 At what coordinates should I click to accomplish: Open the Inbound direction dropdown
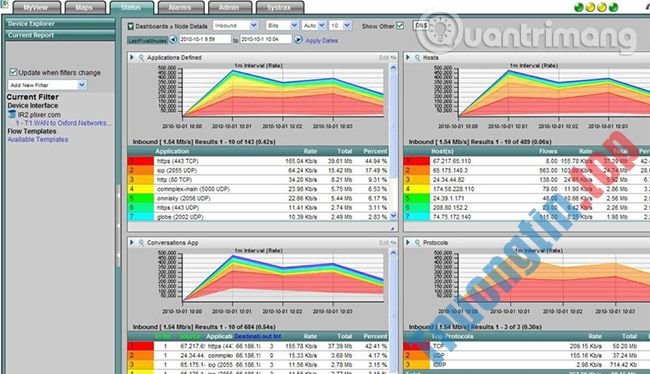[235, 26]
